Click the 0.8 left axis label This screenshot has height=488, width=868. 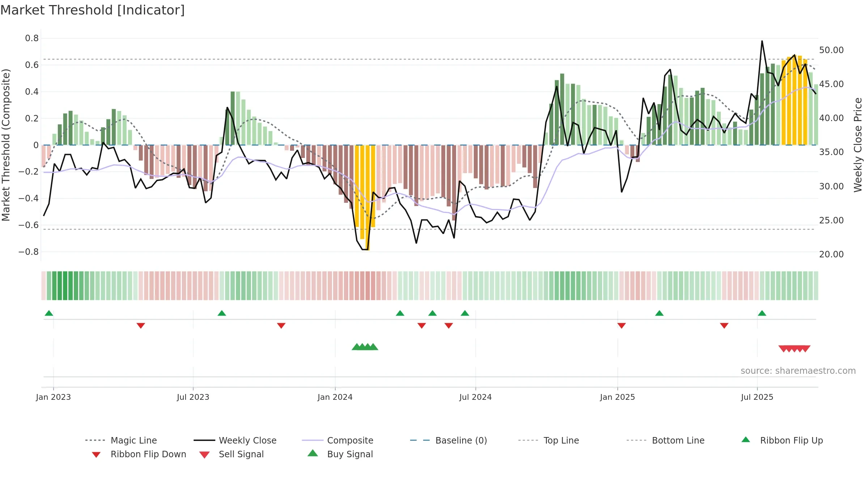pyautogui.click(x=32, y=38)
